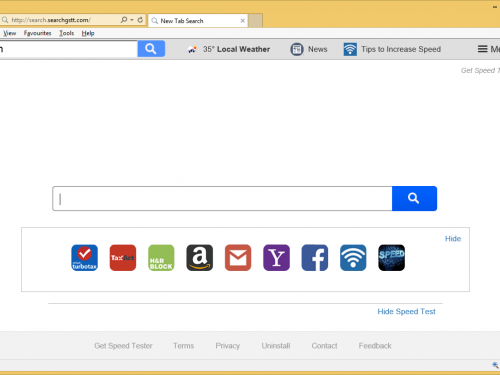Open a new blank tab button

coord(255,21)
